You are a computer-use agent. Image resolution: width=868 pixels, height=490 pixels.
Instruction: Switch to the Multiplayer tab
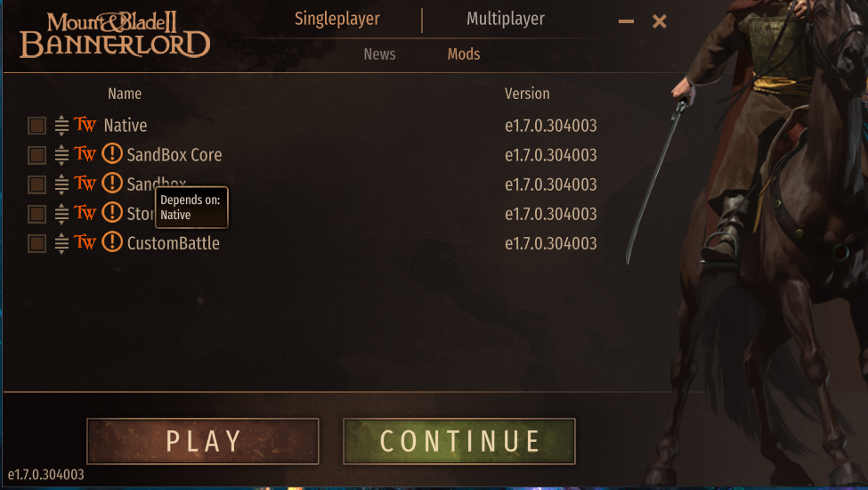click(x=506, y=19)
